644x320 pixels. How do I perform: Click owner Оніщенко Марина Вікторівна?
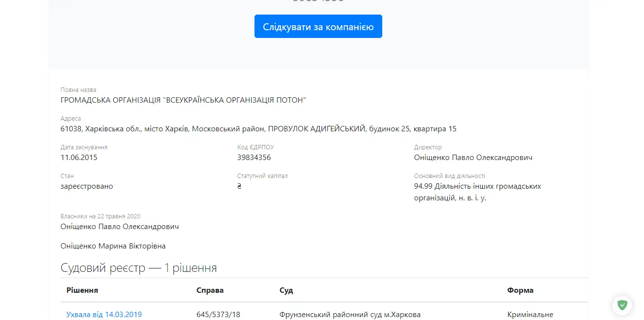coord(113,246)
